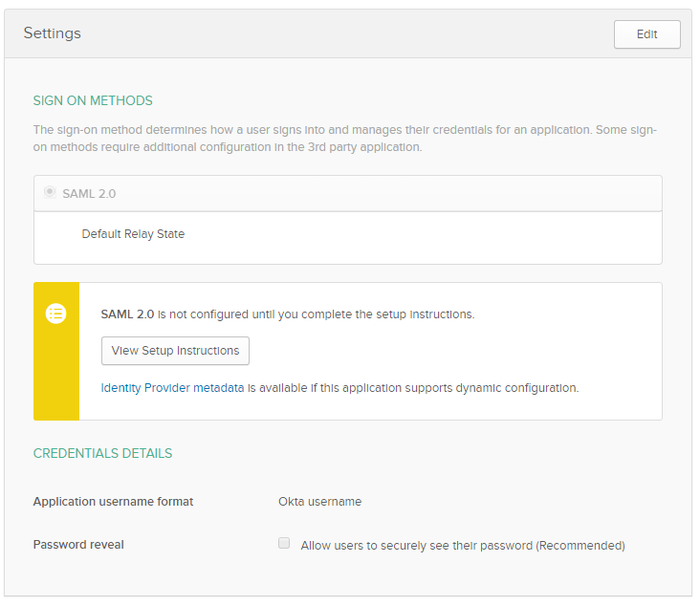The height and width of the screenshot is (606, 700).
Task: Click the bold SAML 2.0 notice text
Action: [x=127, y=314]
